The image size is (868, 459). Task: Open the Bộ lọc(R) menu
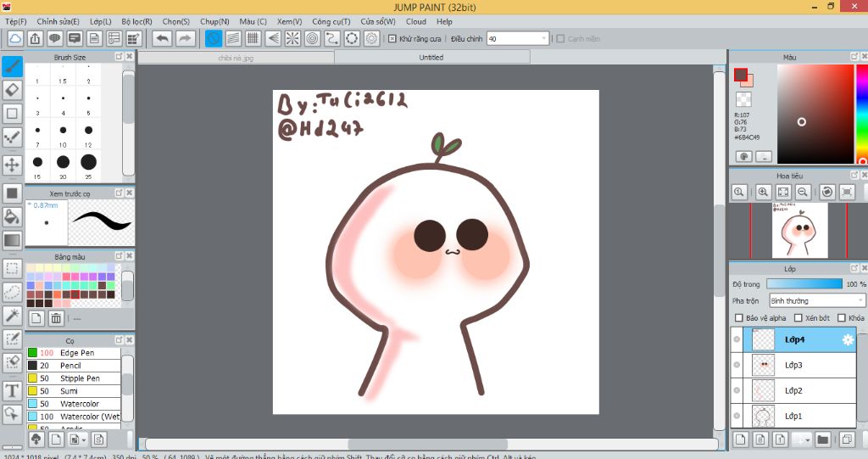click(136, 21)
